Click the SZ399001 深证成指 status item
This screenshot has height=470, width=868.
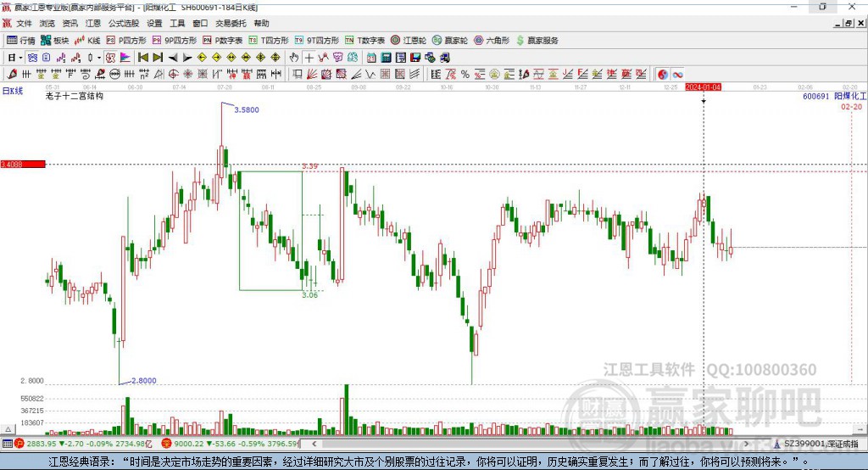816,444
